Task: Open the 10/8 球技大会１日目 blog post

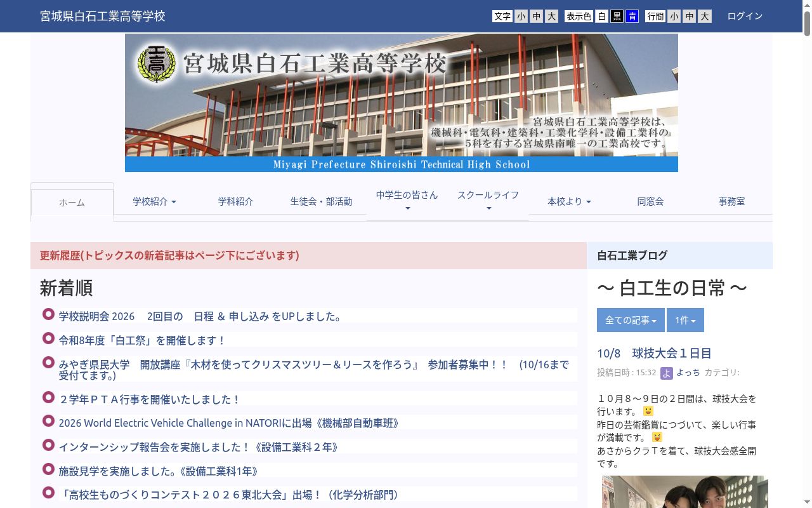Action: tap(654, 353)
